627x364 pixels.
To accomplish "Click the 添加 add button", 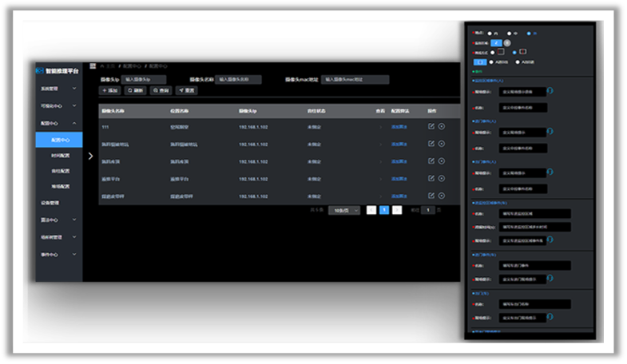I will pyautogui.click(x=109, y=91).
